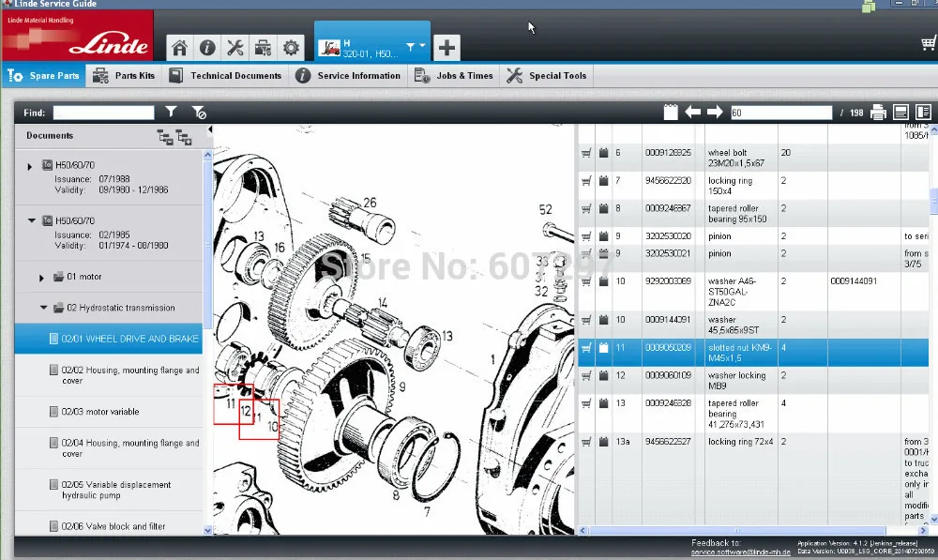Image resolution: width=938 pixels, height=560 pixels.
Task: Open notes icon for tapered roller bearing 95x150
Action: pyautogui.click(x=603, y=208)
